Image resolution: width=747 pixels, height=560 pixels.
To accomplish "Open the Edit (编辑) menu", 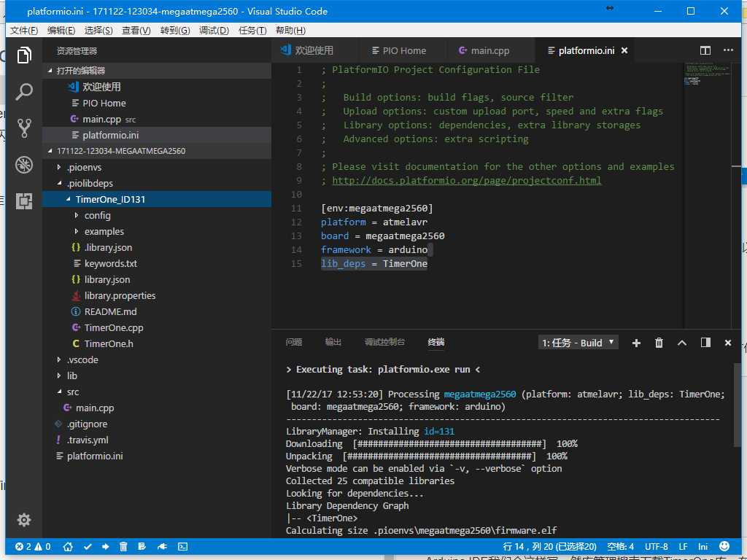I will 61,31.
